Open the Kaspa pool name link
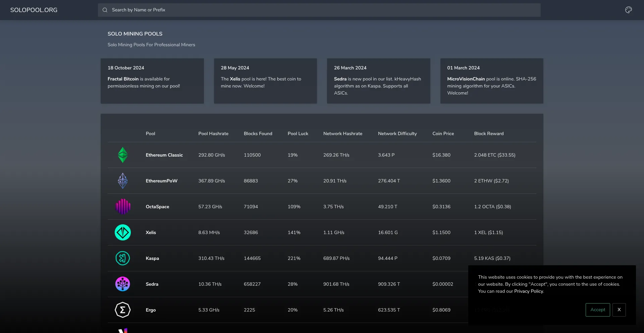 tap(152, 258)
